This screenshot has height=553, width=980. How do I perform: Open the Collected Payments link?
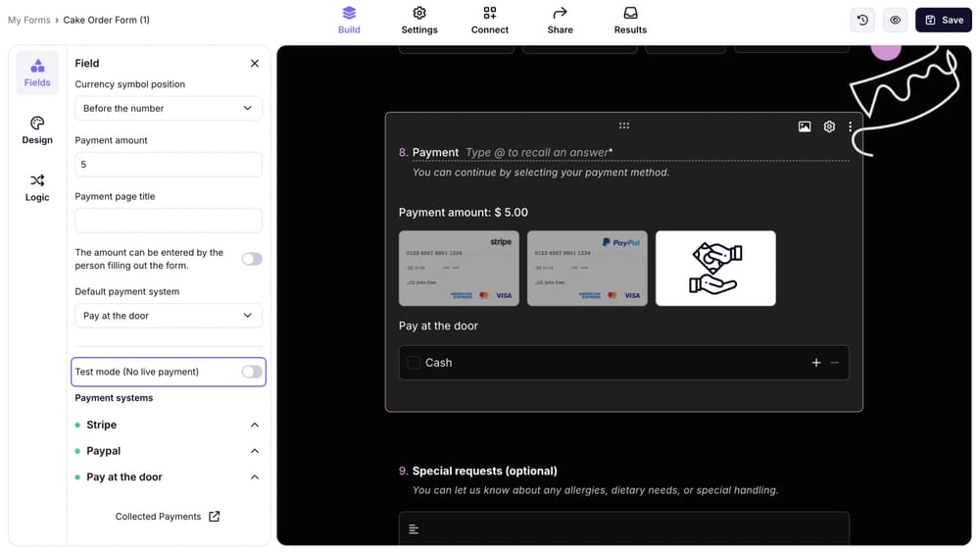(168, 517)
